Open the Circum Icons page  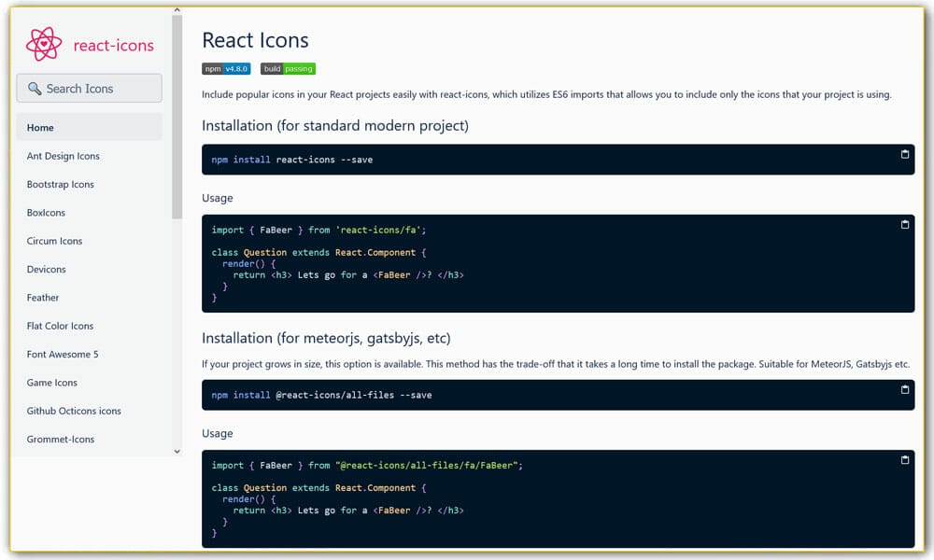[x=54, y=241]
